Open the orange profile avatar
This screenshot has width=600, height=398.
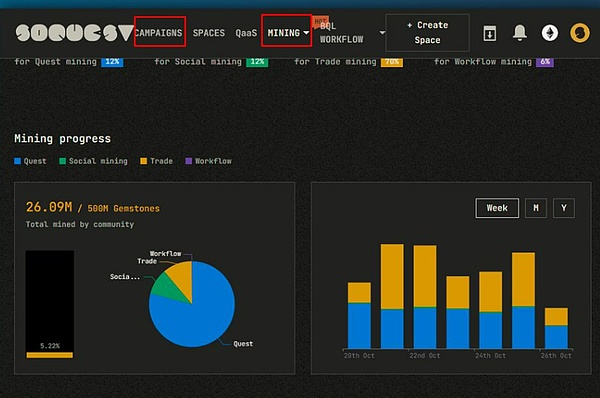pos(580,33)
